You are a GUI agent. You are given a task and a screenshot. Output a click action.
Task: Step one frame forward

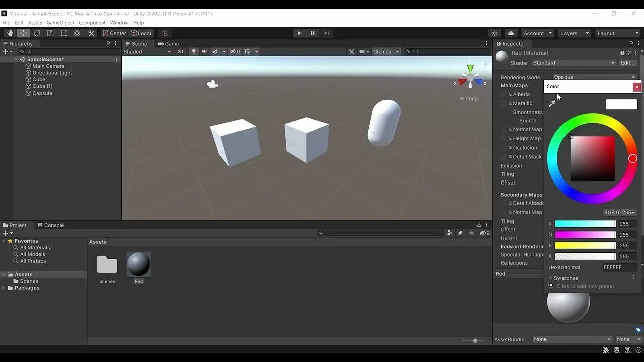click(x=327, y=33)
